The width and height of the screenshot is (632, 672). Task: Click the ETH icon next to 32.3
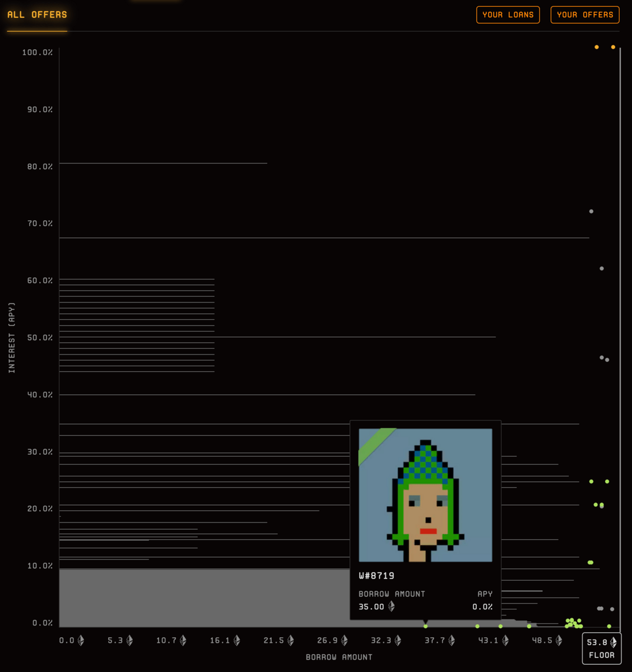(x=398, y=640)
